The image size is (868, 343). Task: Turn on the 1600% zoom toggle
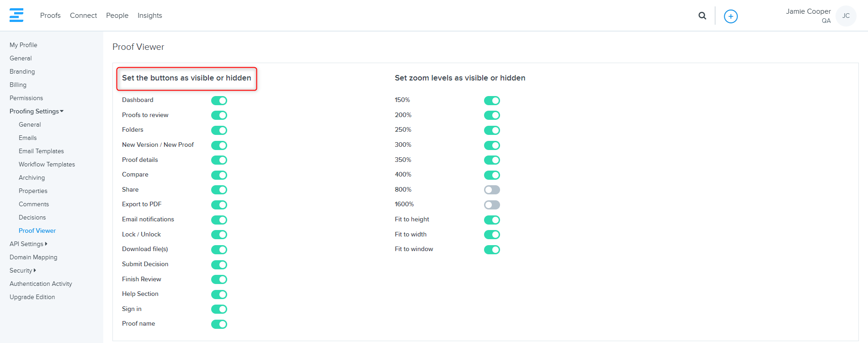492,205
